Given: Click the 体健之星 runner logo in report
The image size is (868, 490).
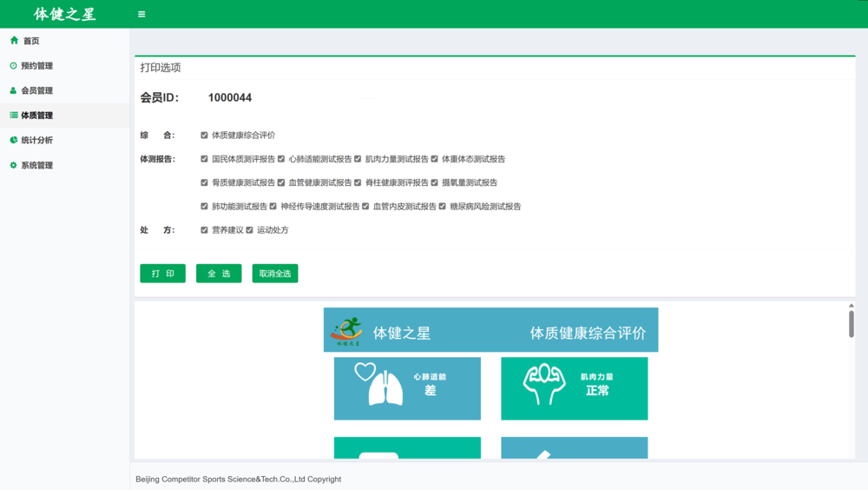Looking at the screenshot, I should click(346, 332).
